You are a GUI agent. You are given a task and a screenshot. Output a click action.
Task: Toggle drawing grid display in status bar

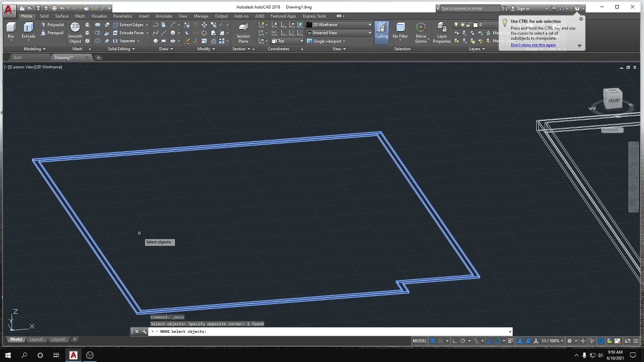pyautogui.click(x=433, y=341)
